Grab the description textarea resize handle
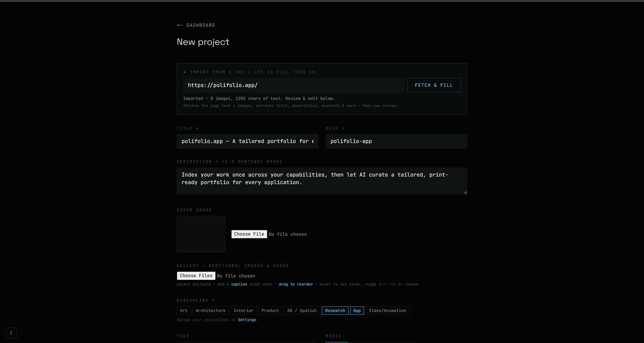This screenshot has height=343, width=644. [x=465, y=192]
